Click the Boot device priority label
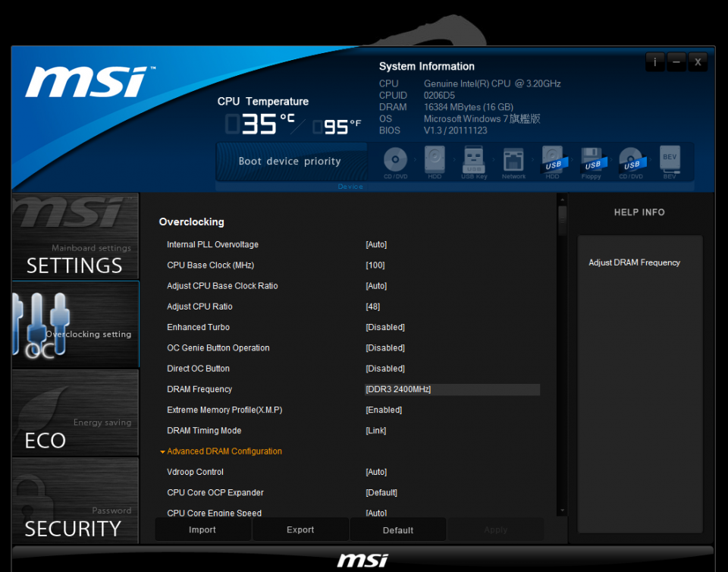The height and width of the screenshot is (572, 728). click(x=290, y=161)
